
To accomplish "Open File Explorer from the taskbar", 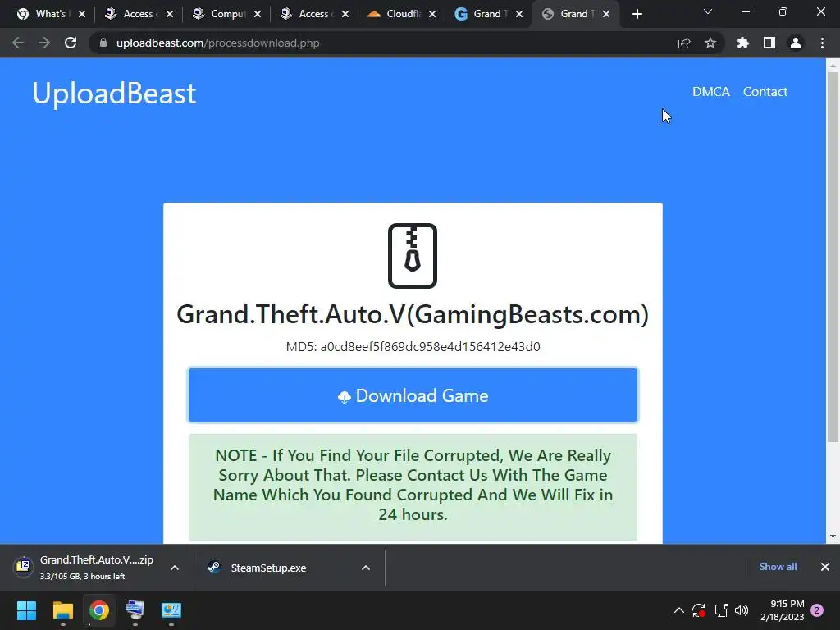I will click(62, 610).
